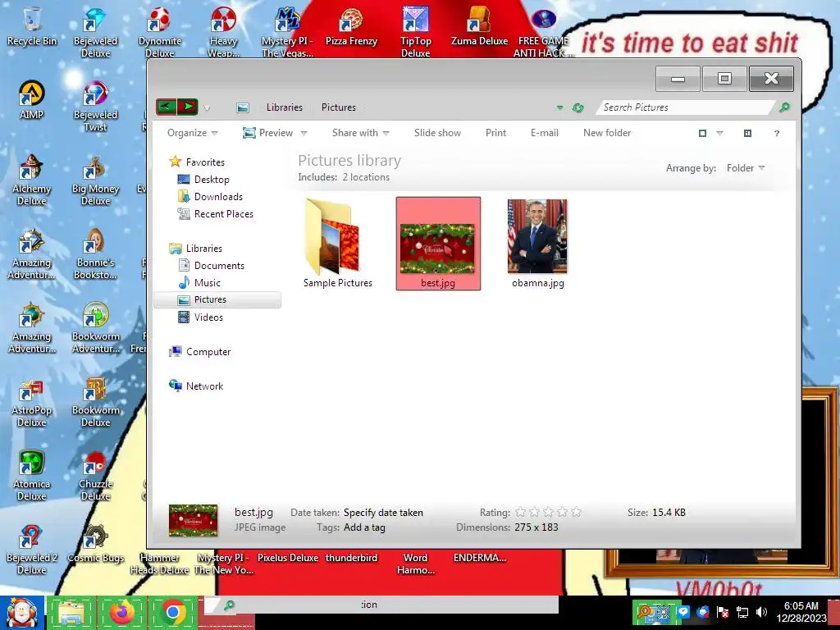Open the Videos library
The image size is (840, 630).
(200, 317)
